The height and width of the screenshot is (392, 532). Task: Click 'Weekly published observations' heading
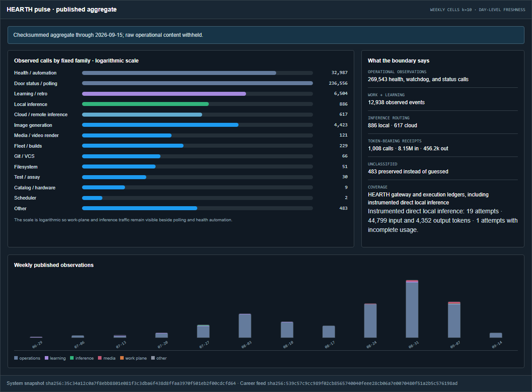(x=54, y=265)
